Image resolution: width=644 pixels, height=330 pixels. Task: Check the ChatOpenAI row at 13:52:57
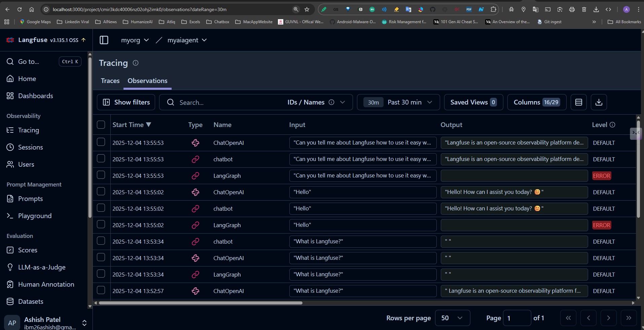point(101,290)
